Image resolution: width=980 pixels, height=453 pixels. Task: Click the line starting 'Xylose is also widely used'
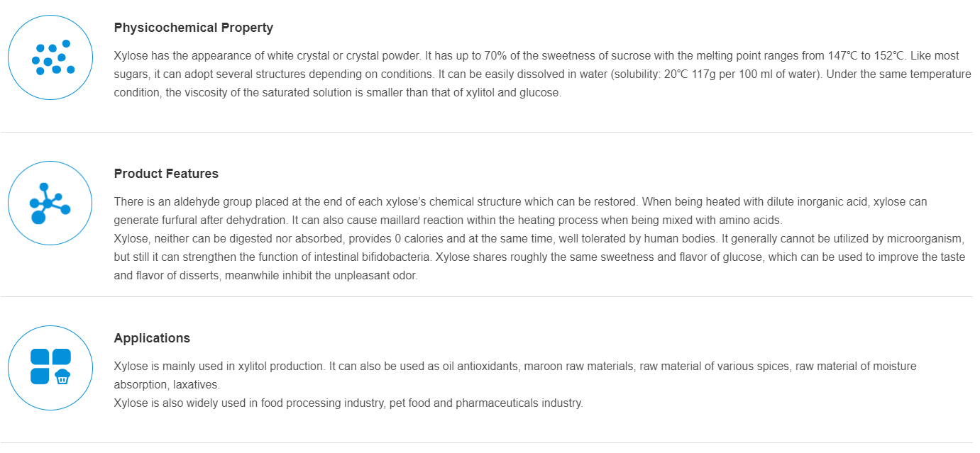[x=348, y=403]
